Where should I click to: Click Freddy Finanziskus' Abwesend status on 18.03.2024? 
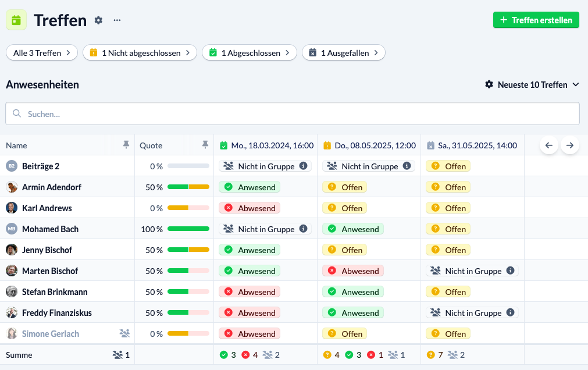tap(250, 312)
